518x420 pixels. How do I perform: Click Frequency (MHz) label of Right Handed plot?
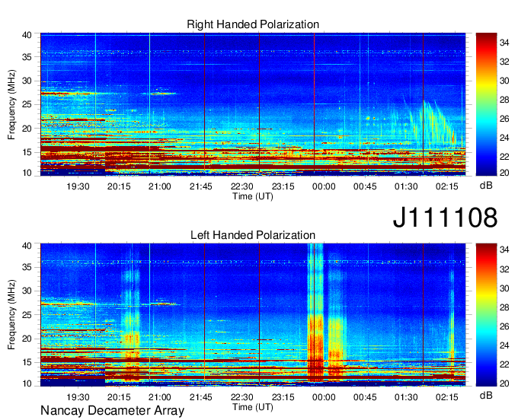pyautogui.click(x=11, y=104)
